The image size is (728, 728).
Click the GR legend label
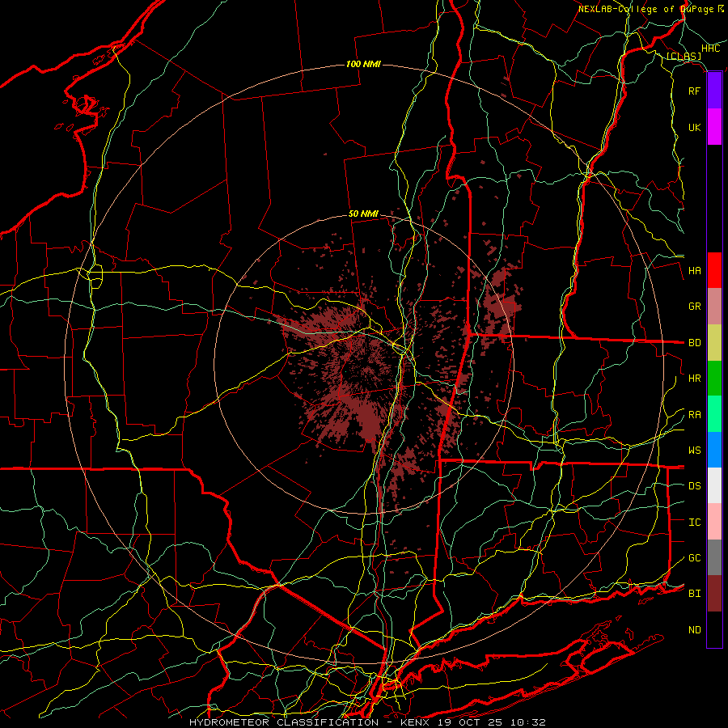click(694, 307)
